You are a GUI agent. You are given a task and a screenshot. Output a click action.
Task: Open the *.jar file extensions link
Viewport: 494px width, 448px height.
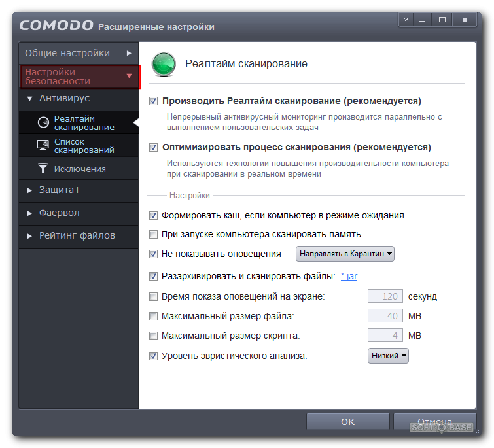pyautogui.click(x=349, y=276)
